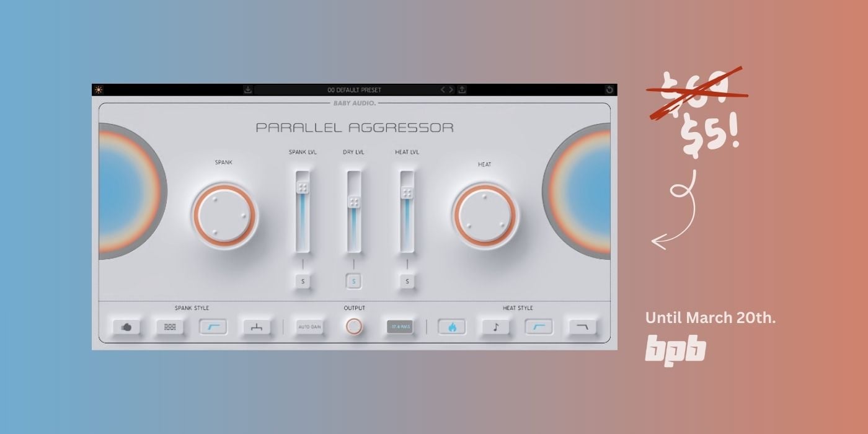This screenshot has width=868, height=434.
Task: Select the brick wall Spank Style icon
Action: point(170,327)
